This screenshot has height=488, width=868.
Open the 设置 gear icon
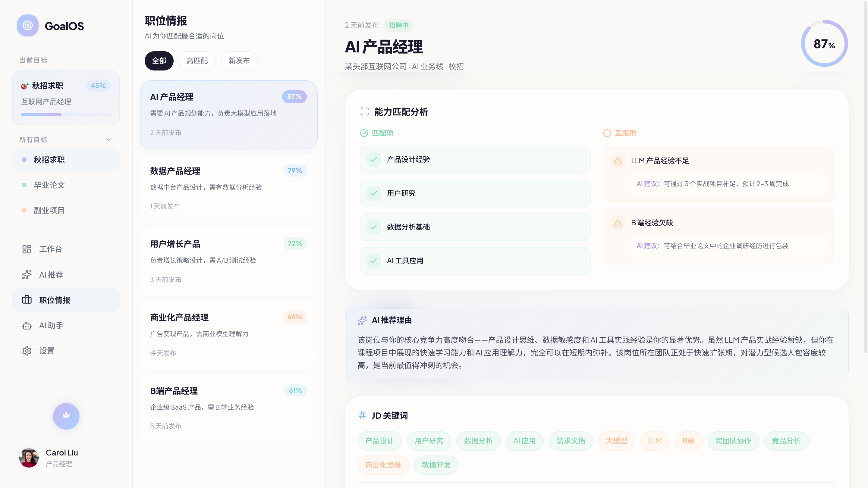pos(27,351)
